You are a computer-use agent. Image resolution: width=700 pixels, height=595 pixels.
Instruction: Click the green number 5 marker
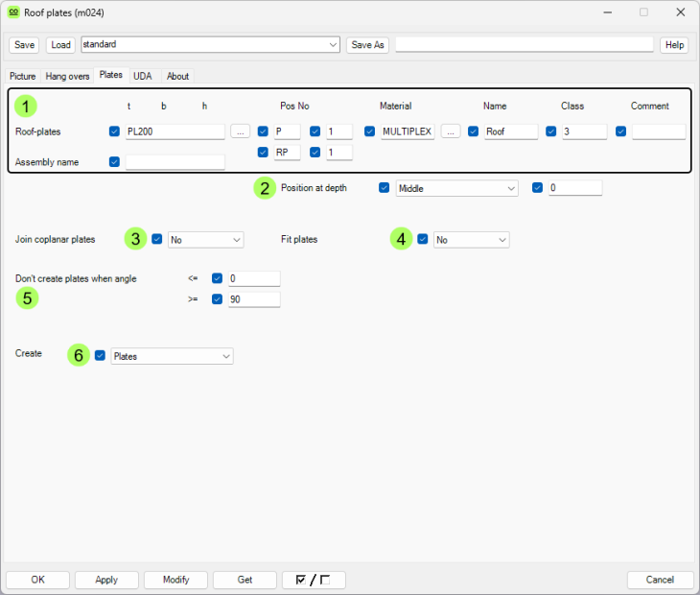point(27,297)
